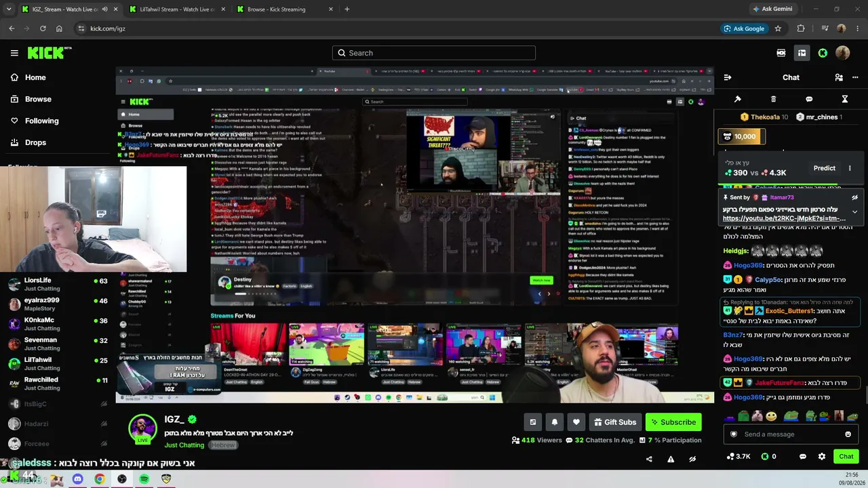Open the Kick K-points icon in header
Image resolution: width=868 pixels, height=488 pixels.
tap(823, 53)
